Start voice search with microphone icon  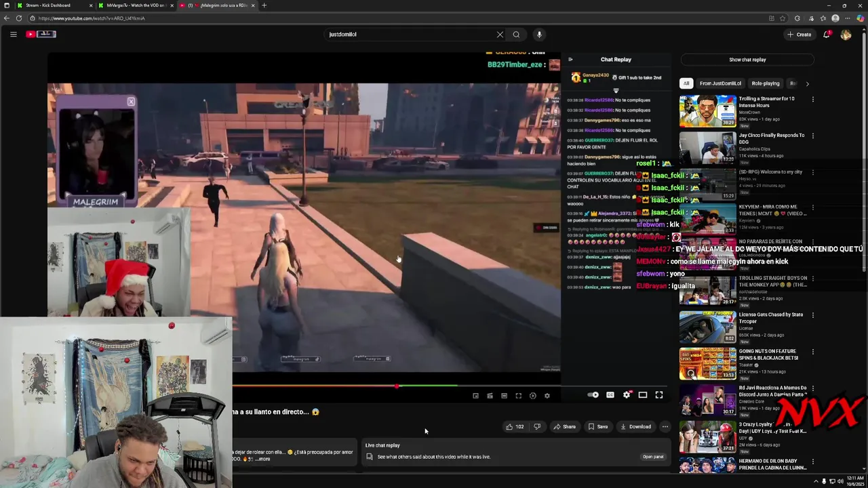[x=539, y=35]
